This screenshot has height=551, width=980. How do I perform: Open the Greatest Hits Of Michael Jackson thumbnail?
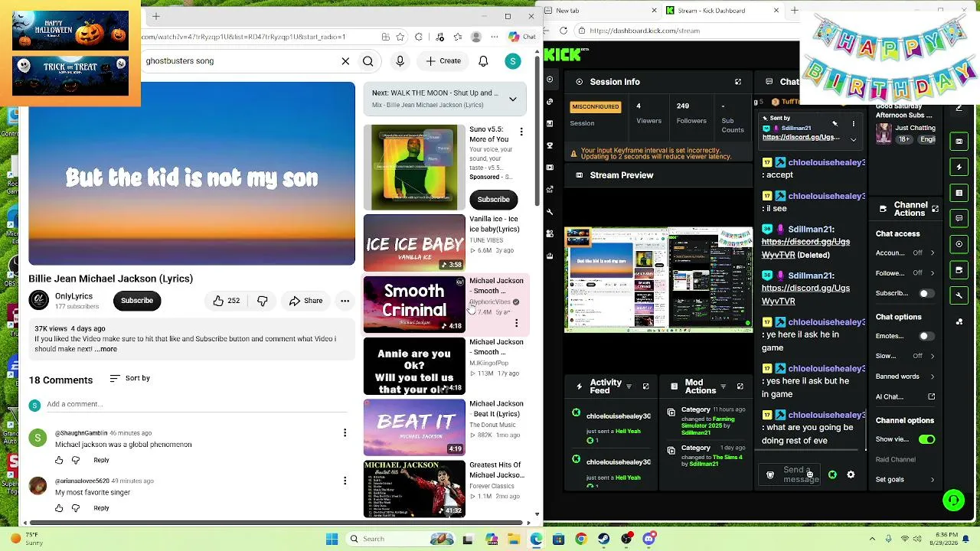(414, 488)
